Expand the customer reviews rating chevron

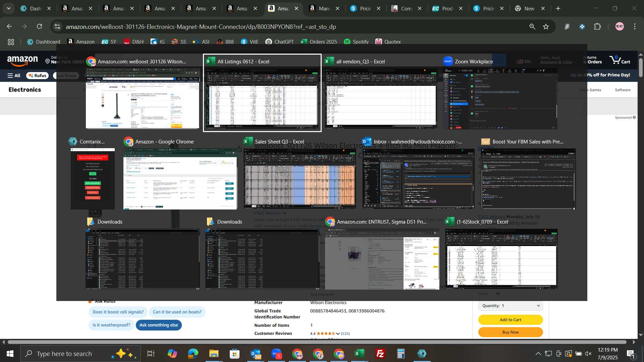[x=338, y=334]
